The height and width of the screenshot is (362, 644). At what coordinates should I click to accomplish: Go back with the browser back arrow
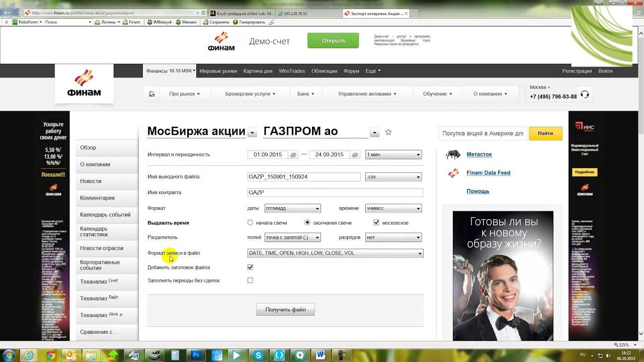8,13
